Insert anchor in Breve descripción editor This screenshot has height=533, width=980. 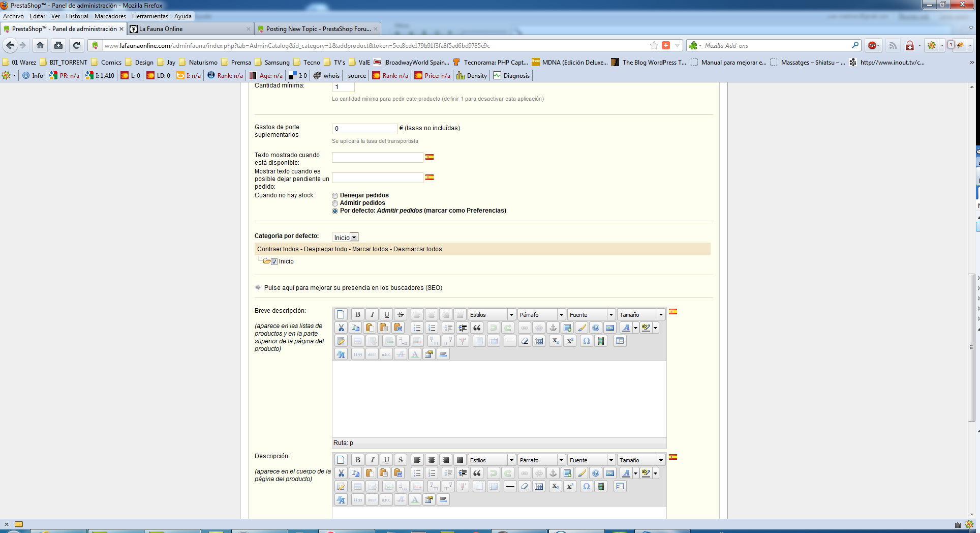(x=553, y=328)
